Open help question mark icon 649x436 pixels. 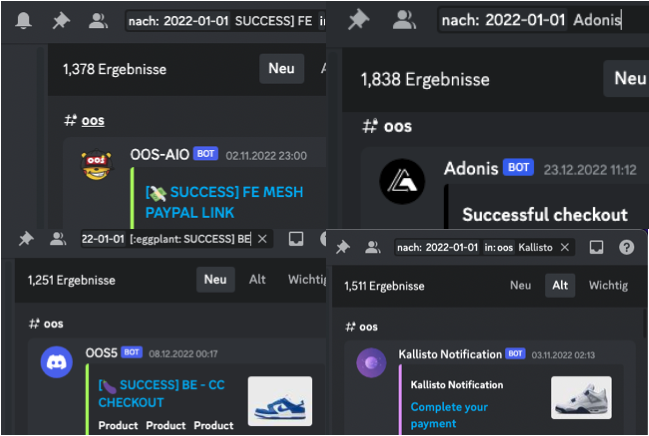627,247
